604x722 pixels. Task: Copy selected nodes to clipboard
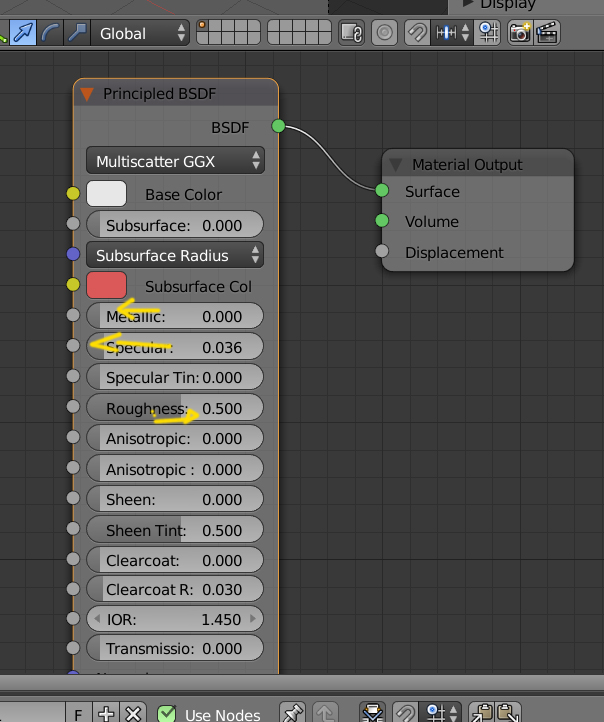coord(482,713)
